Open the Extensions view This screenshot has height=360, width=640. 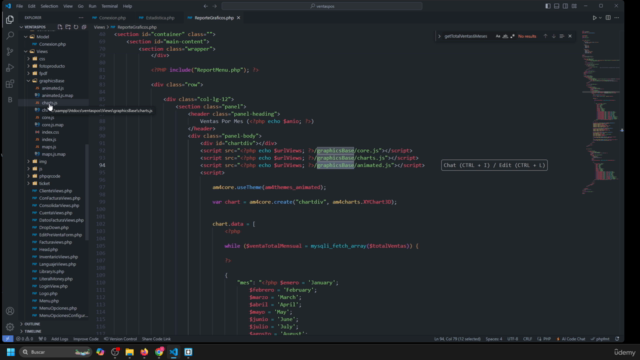pos(10,84)
